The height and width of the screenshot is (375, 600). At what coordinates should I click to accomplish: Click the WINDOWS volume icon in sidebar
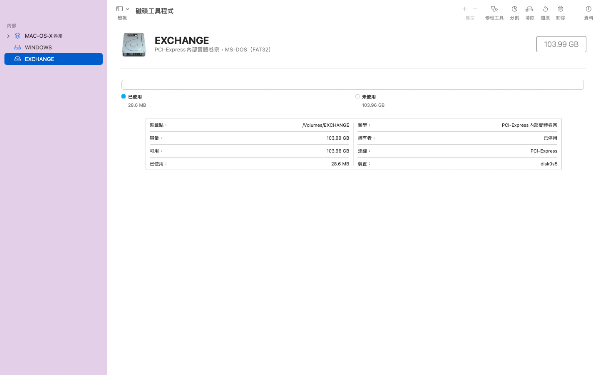[x=17, y=47]
